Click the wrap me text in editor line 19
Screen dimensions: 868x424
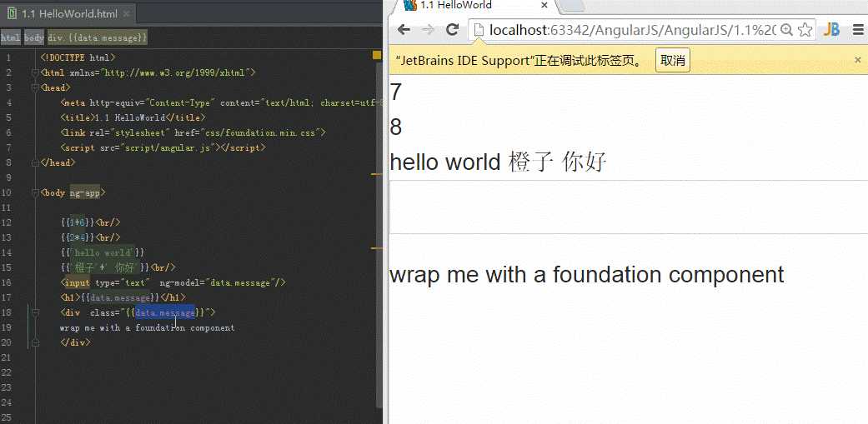(147, 327)
